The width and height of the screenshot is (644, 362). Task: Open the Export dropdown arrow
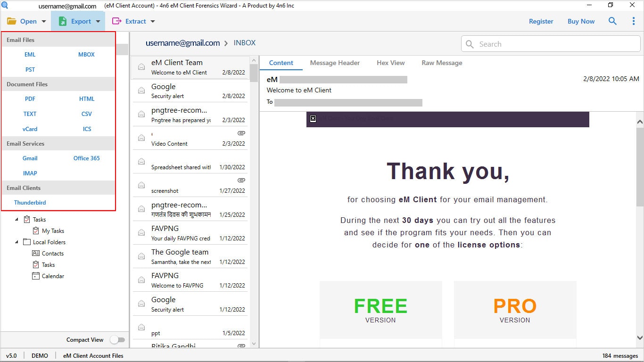[98, 22]
